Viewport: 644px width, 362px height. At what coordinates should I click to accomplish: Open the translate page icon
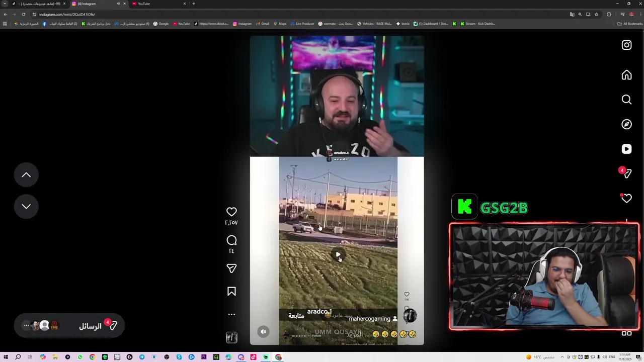572,14
